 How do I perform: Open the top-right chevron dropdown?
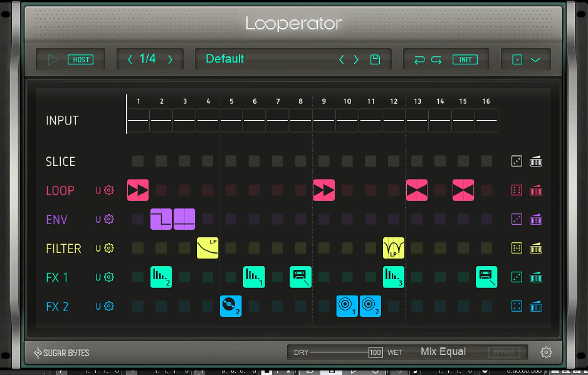coord(535,60)
